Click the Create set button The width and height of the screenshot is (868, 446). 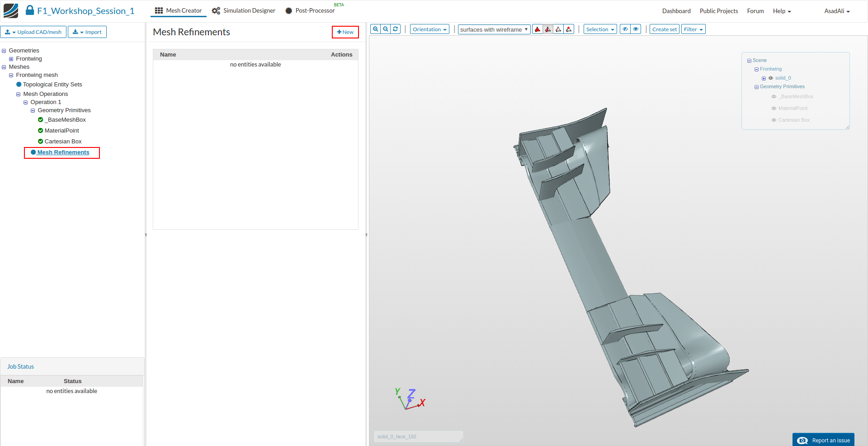[x=664, y=29]
